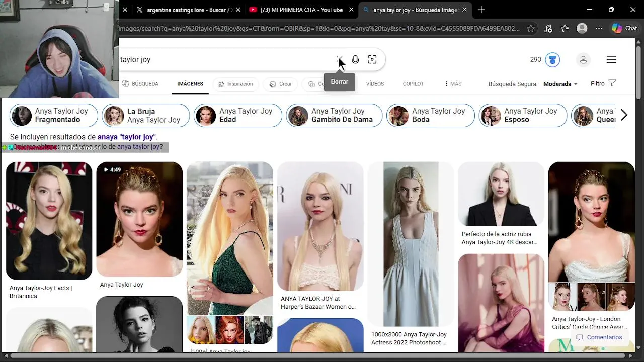Show more suggestion chips with right arrow
The image size is (644, 362).
(x=624, y=115)
